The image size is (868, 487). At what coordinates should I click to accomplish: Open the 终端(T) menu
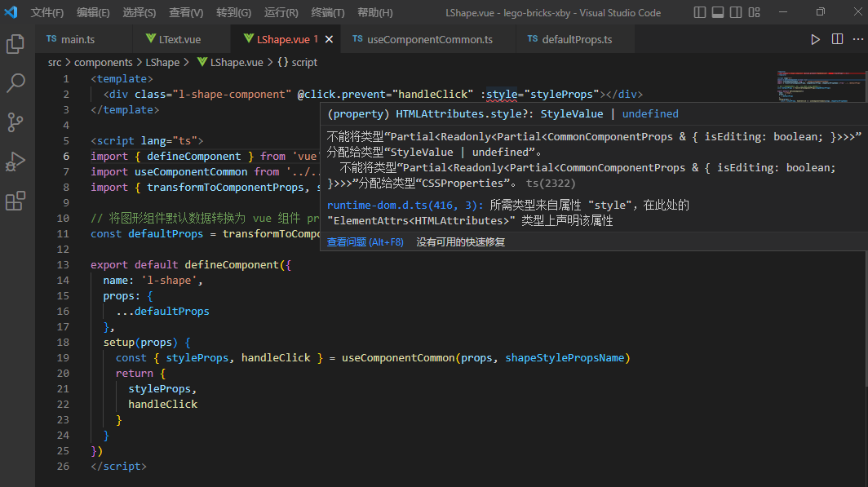(x=328, y=13)
